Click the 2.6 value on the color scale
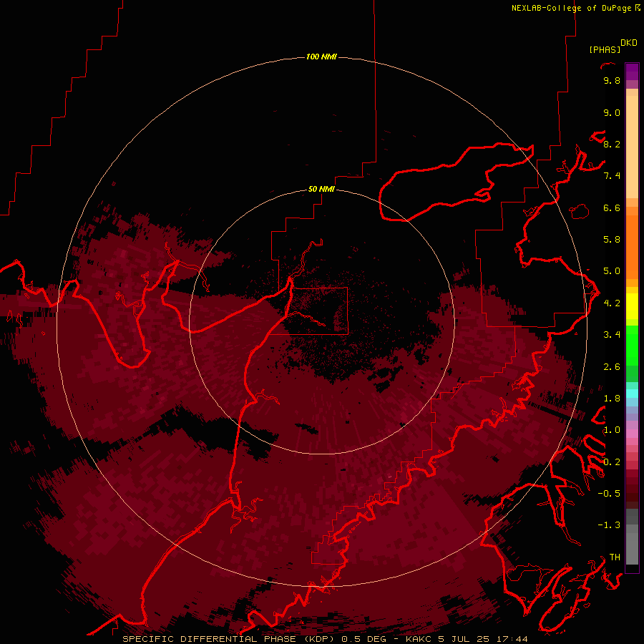 (612, 367)
